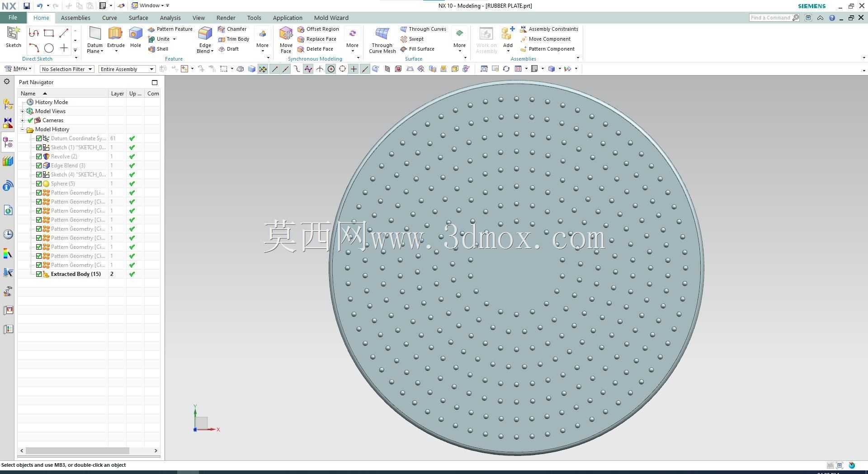Click the Trim Body tool
The height and width of the screenshot is (474, 868).
[x=233, y=39]
